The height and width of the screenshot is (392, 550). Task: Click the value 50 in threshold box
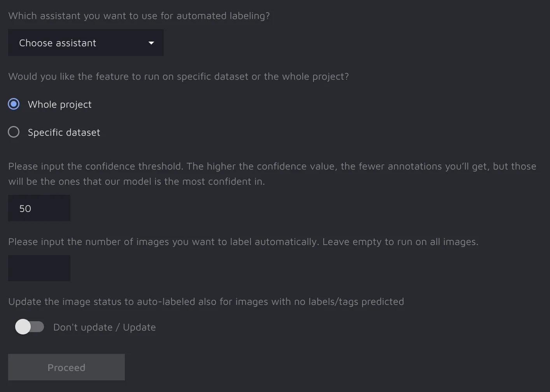(25, 209)
